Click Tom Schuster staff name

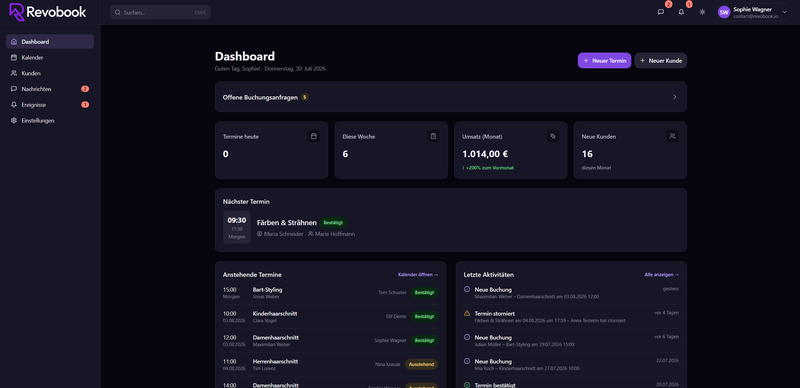point(392,293)
